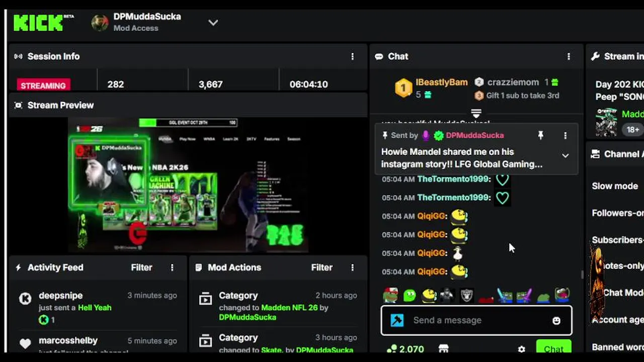This screenshot has width=644, height=362.
Task: Insert the Pepe with blue sword emote
Action: coord(505,295)
